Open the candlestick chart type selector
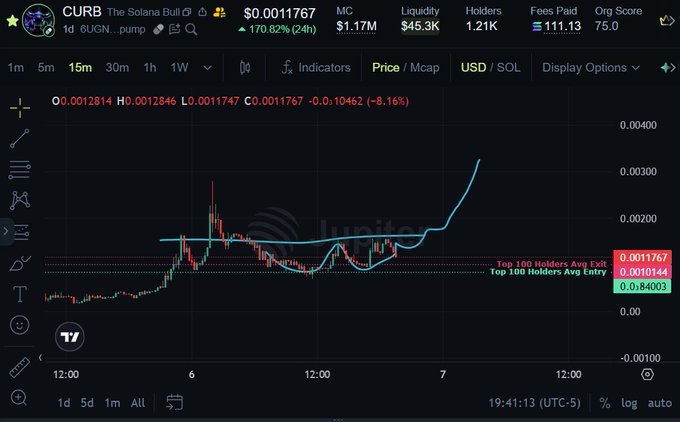Image resolution: width=680 pixels, height=422 pixels. coord(245,68)
